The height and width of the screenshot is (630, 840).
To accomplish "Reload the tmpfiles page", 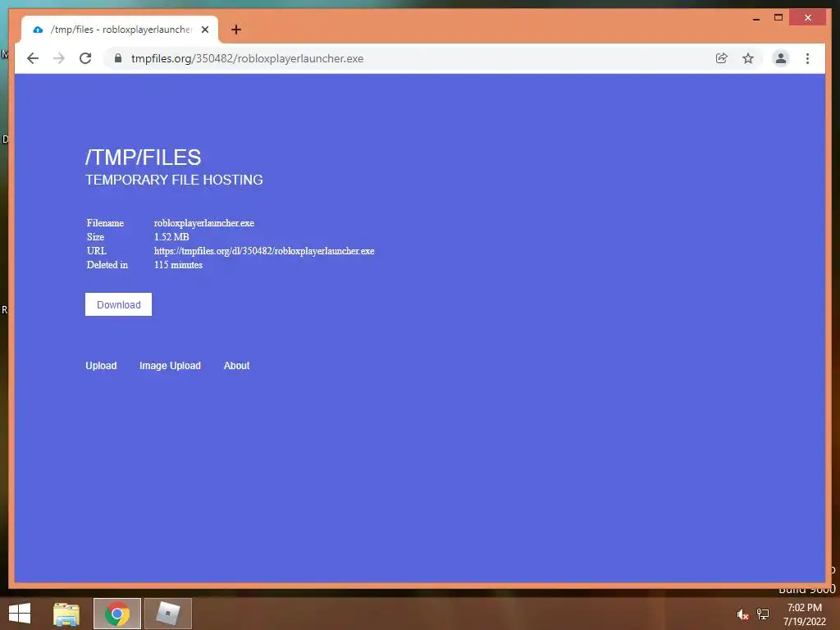I will pos(85,58).
